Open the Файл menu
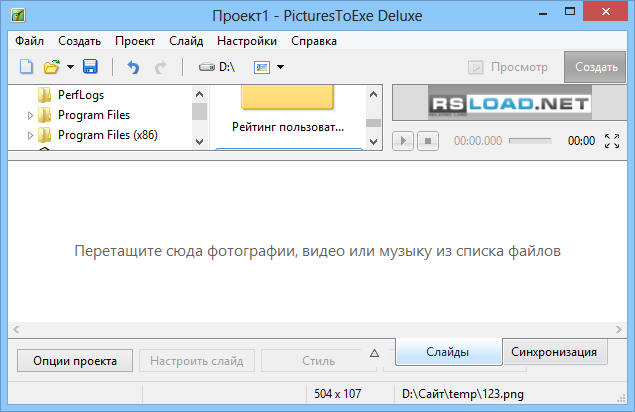The image size is (635, 412). point(30,41)
